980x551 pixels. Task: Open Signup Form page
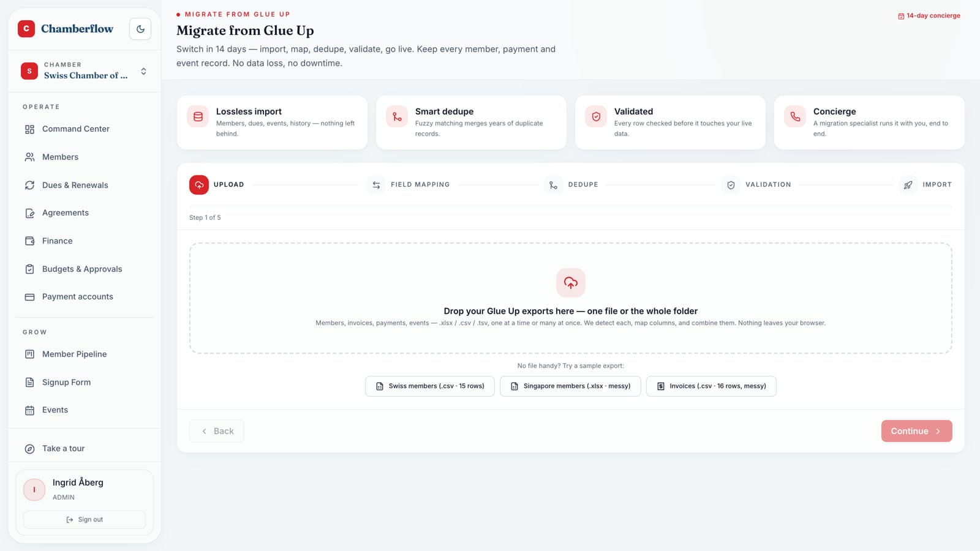click(x=84, y=382)
